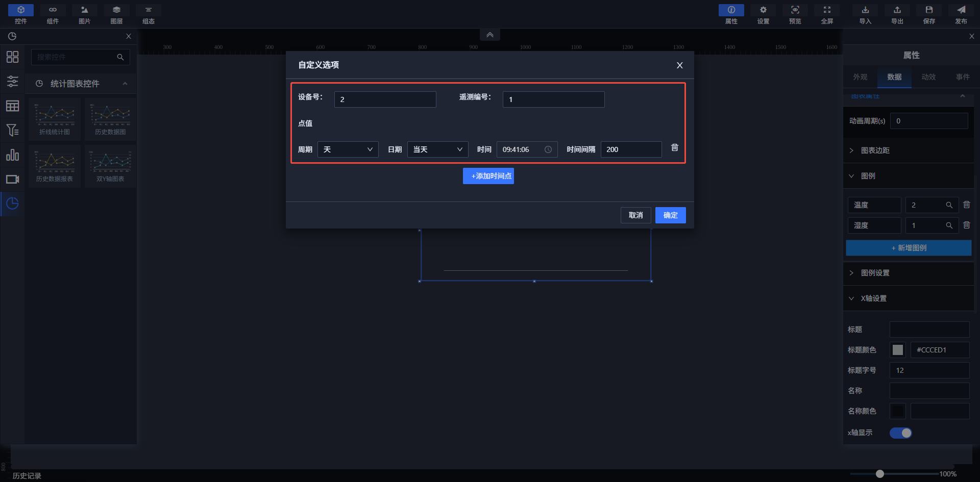This screenshot has height=482, width=980.
Task: Close the 自定义选项 dialog
Action: pos(679,65)
